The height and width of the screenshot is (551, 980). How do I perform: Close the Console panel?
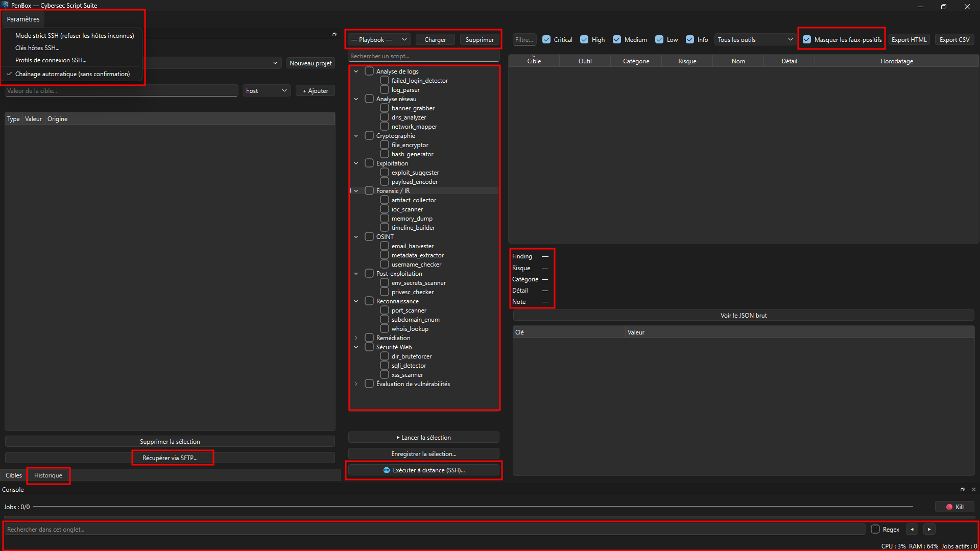[974, 489]
